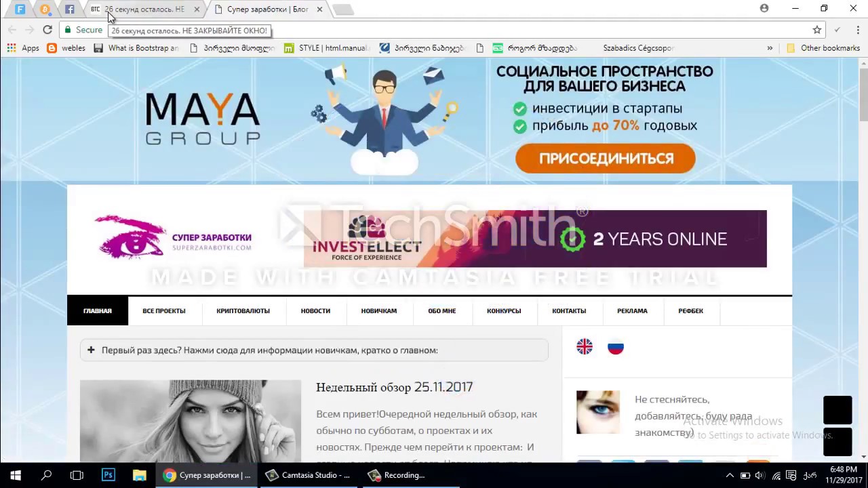This screenshot has height=488, width=868.
Task: Open the Windows Start menu
Action: (16, 475)
